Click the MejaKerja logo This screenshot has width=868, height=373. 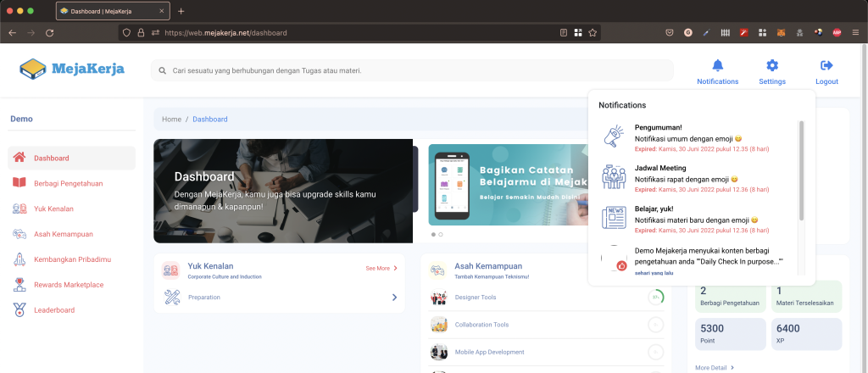[x=72, y=70]
